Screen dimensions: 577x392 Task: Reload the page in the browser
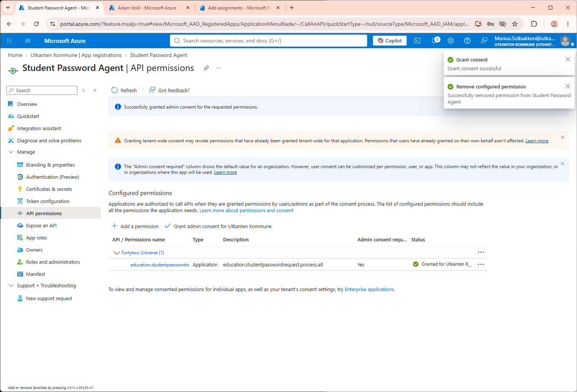tap(36, 24)
